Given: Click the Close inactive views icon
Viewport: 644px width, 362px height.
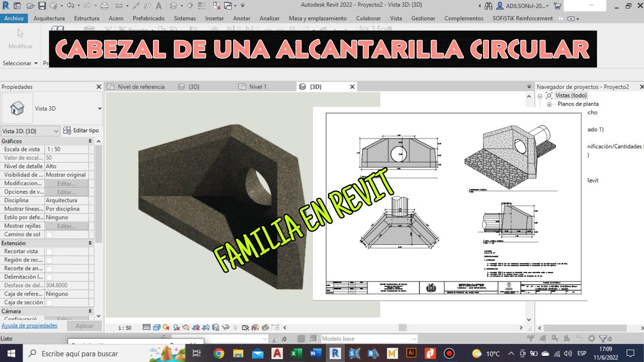Looking at the screenshot, I should pyautogui.click(x=216, y=6).
